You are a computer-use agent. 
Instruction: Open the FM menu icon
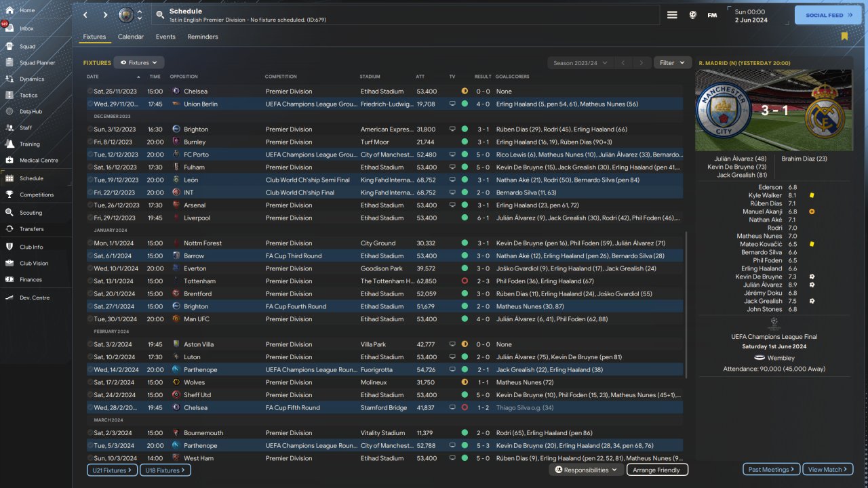[712, 15]
